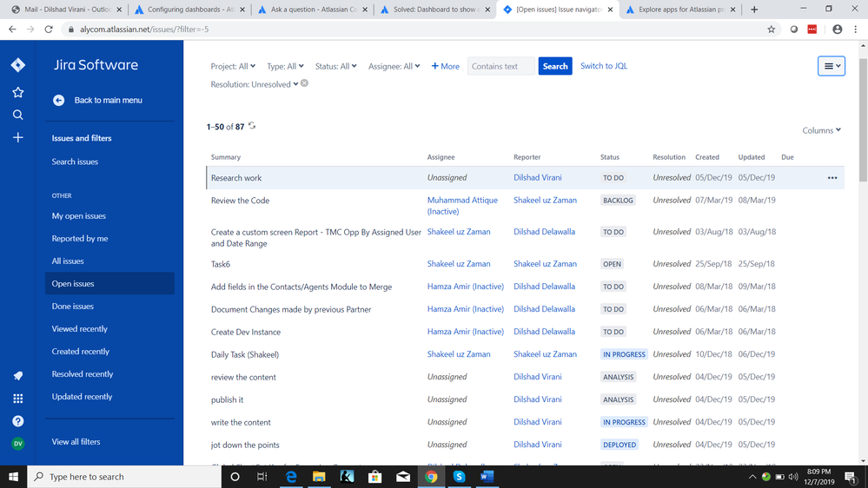Click the Contains text search field
868x488 pixels.
[x=500, y=66]
